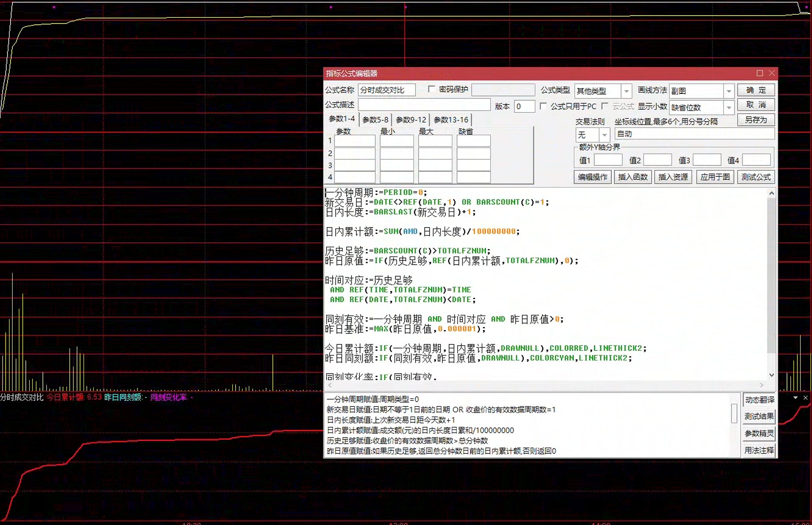Image resolution: width=812 pixels, height=525 pixels.
Task: Click the 坐标线位置 input field
Action: (x=695, y=134)
